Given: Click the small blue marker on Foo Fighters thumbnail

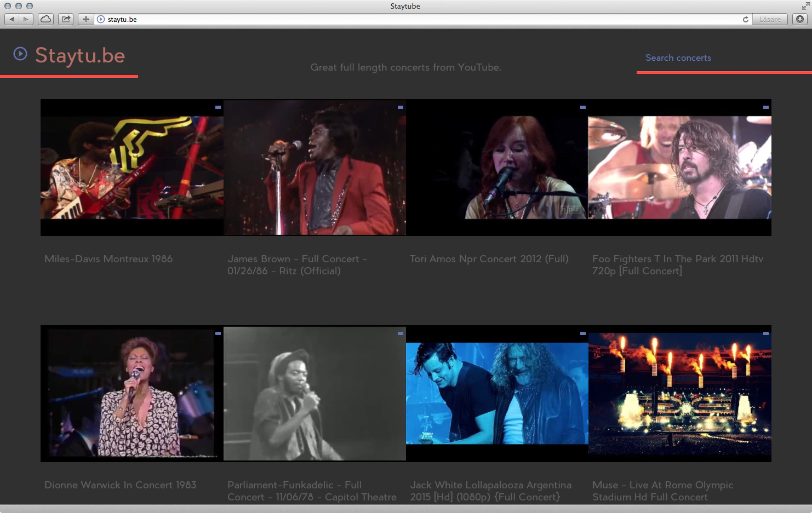Looking at the screenshot, I should point(765,107).
